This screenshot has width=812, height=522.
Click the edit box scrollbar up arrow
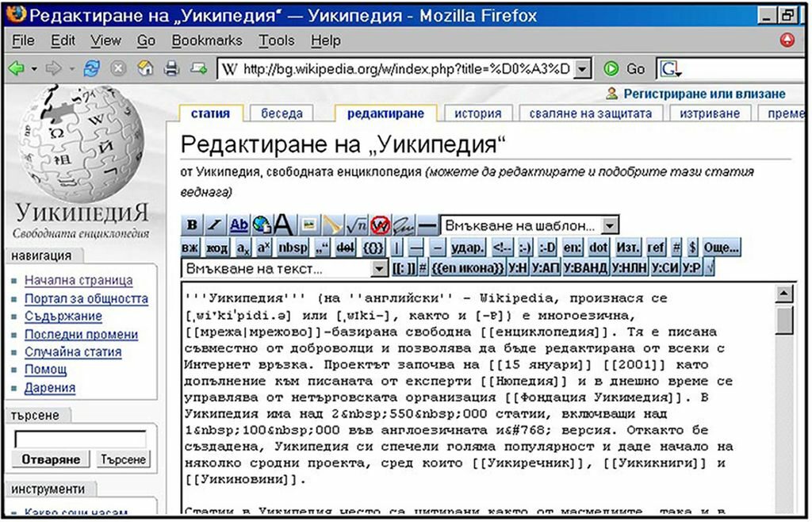coord(784,294)
